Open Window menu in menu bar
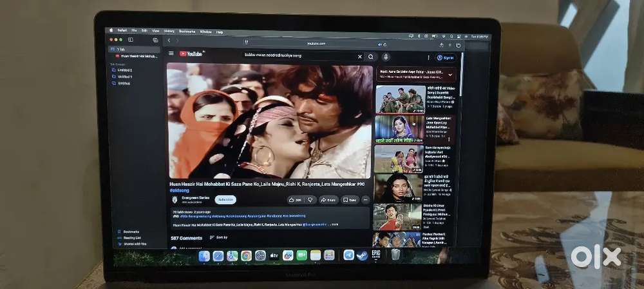Image resolution: width=644 pixels, height=289 pixels. (x=206, y=32)
